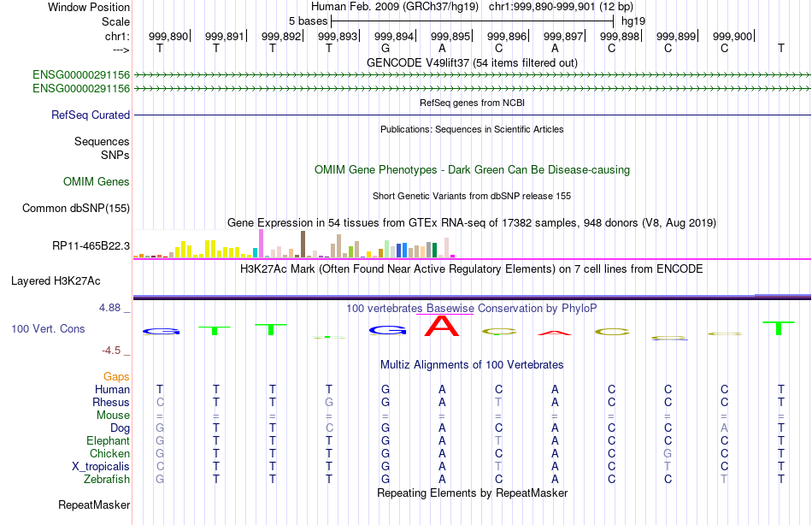Click the large red A conservation logo letter

pyautogui.click(x=442, y=326)
